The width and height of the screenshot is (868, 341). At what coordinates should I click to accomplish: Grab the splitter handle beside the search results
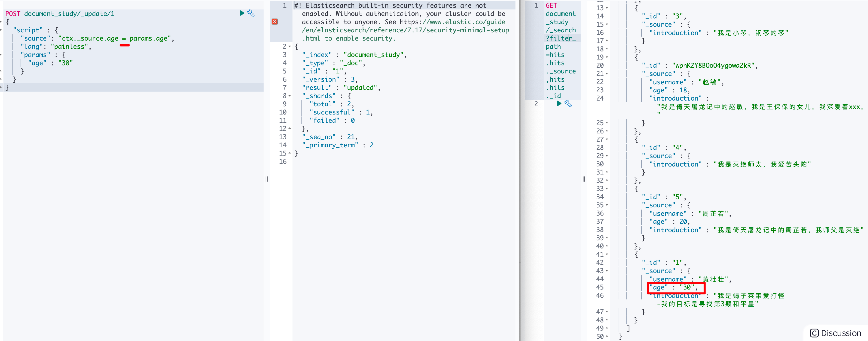pos(584,179)
